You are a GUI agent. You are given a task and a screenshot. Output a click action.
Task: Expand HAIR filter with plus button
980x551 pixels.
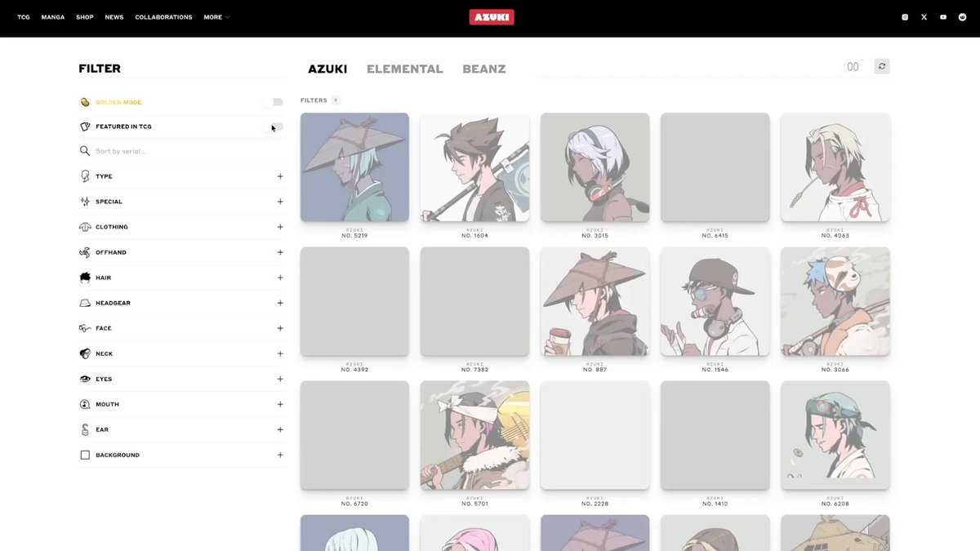(280, 278)
